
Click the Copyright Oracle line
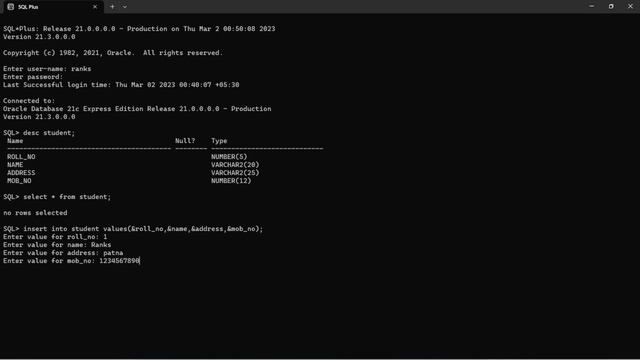click(x=113, y=53)
